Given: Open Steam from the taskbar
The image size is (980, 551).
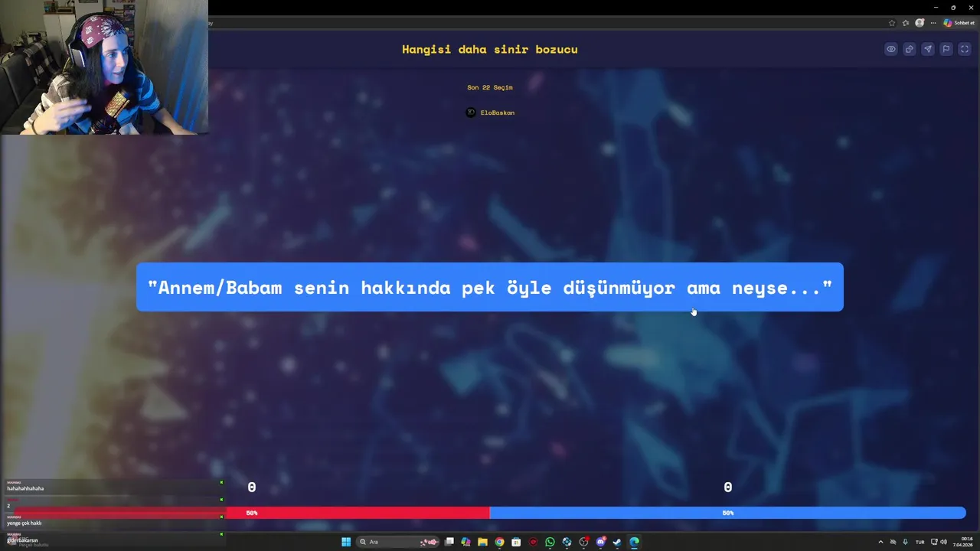Looking at the screenshot, I should (x=617, y=542).
